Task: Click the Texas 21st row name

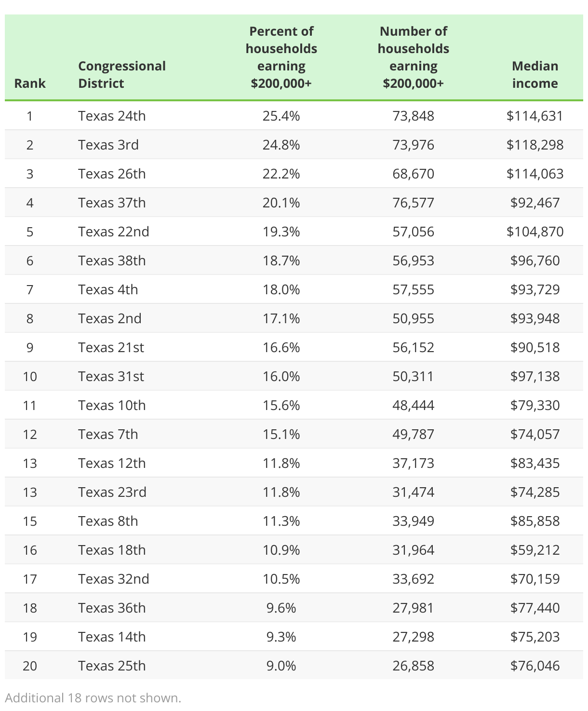Action: pos(111,347)
